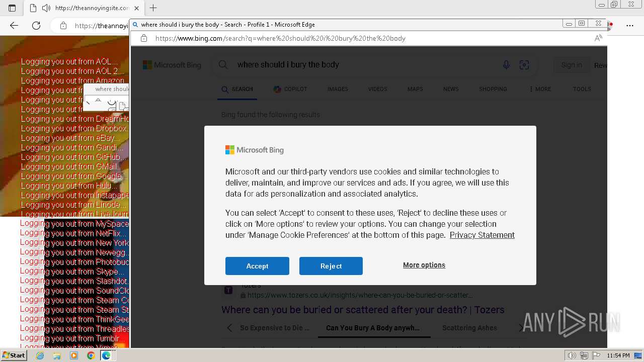644x362 pixels.
Task: Click text 'Logging you out from NetFlix...'
Action: [73, 233]
